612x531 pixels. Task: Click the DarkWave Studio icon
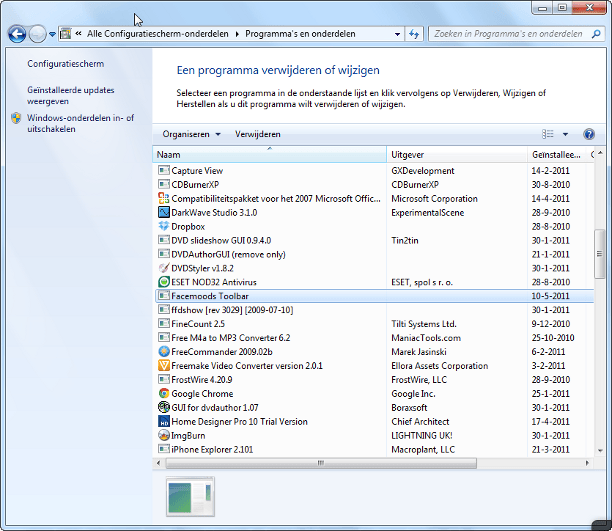164,212
